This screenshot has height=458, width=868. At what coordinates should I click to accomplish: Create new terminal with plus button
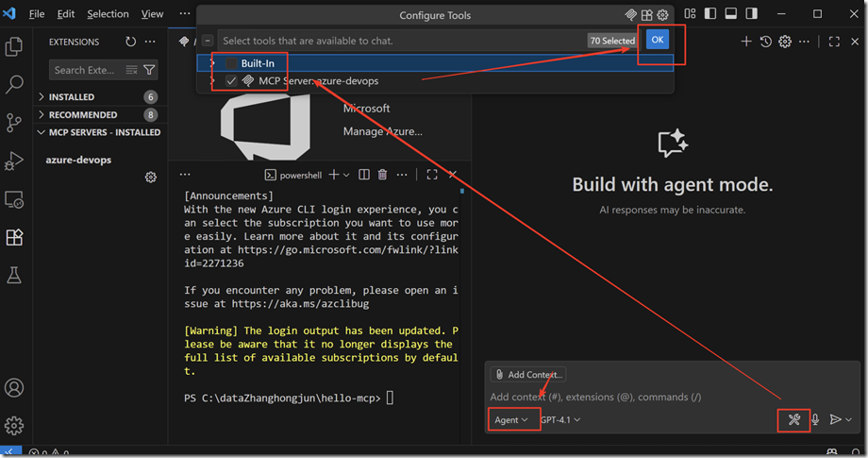334,175
